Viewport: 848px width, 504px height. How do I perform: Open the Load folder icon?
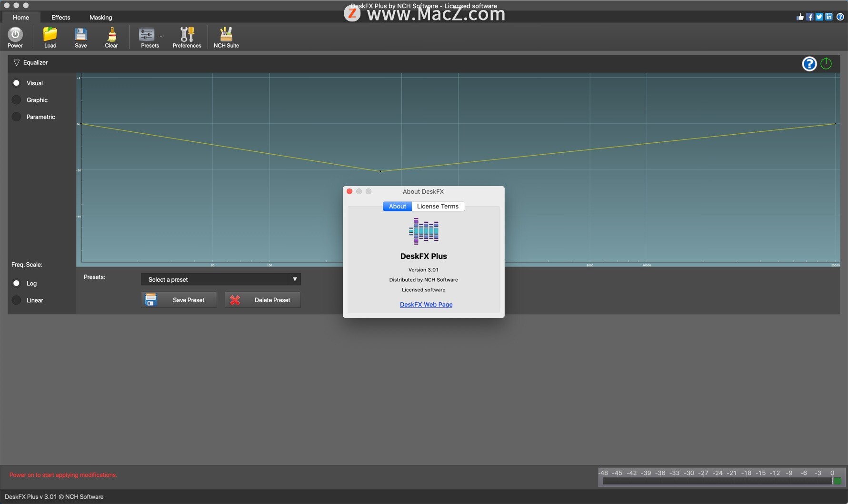pyautogui.click(x=50, y=37)
